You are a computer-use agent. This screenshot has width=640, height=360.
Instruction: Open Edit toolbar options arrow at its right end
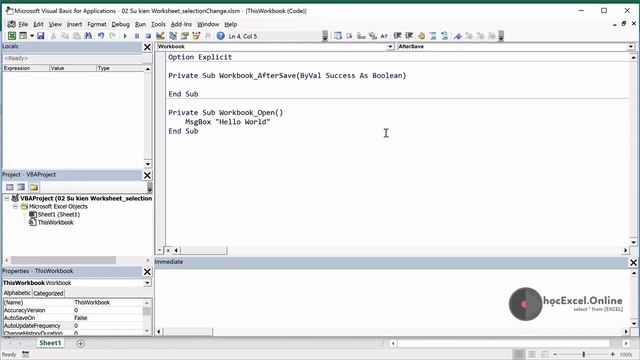[501, 36]
